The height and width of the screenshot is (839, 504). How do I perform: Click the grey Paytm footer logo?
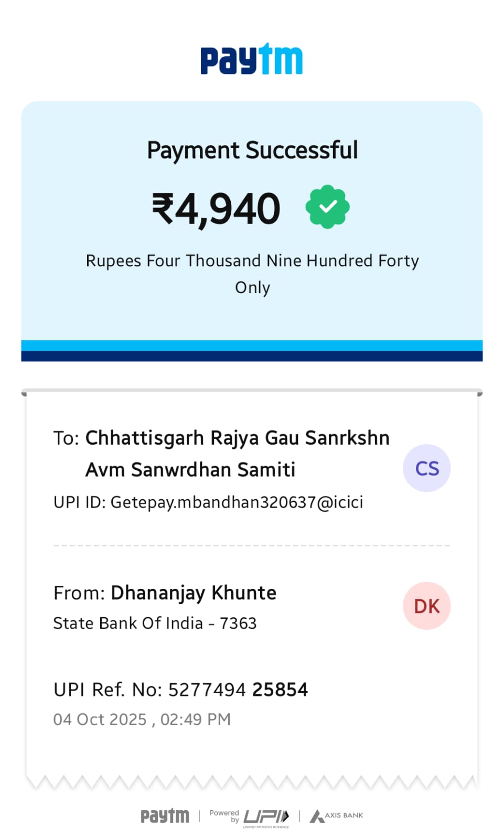tap(165, 816)
